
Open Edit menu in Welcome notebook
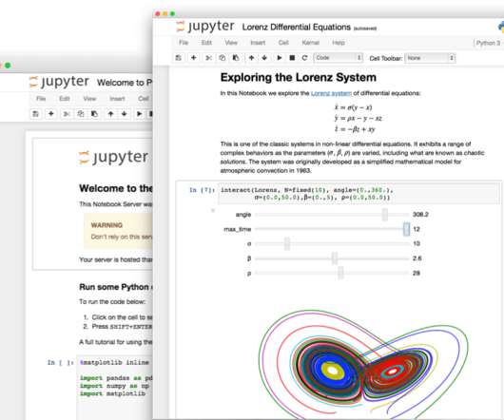(65, 99)
